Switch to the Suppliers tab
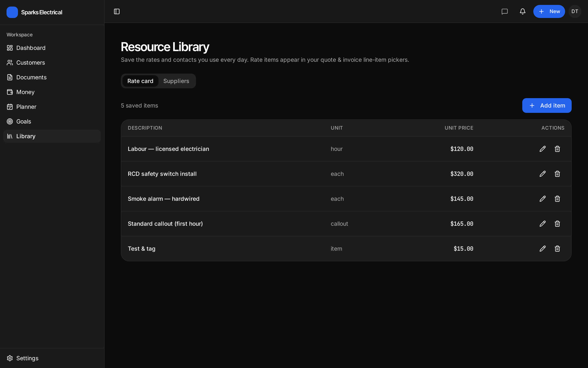This screenshot has height=368, width=588. pos(176,81)
